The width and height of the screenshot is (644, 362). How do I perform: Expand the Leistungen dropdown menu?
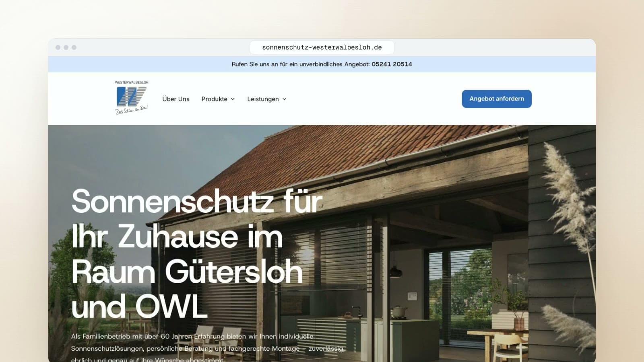pyautogui.click(x=267, y=99)
